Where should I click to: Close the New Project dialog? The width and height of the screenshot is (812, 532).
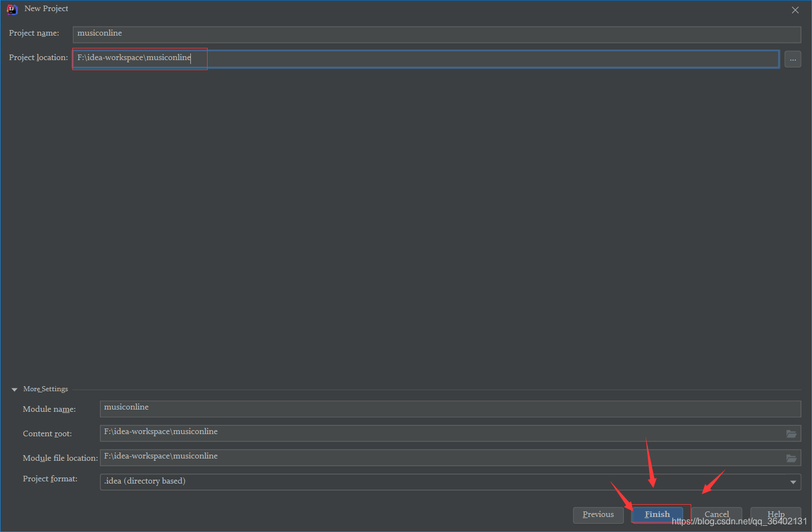795,10
